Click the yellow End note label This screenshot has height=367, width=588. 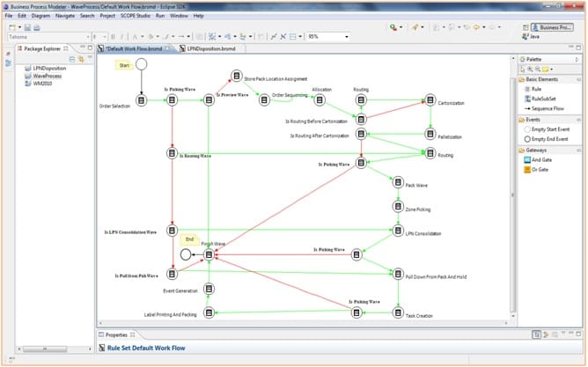[190, 239]
